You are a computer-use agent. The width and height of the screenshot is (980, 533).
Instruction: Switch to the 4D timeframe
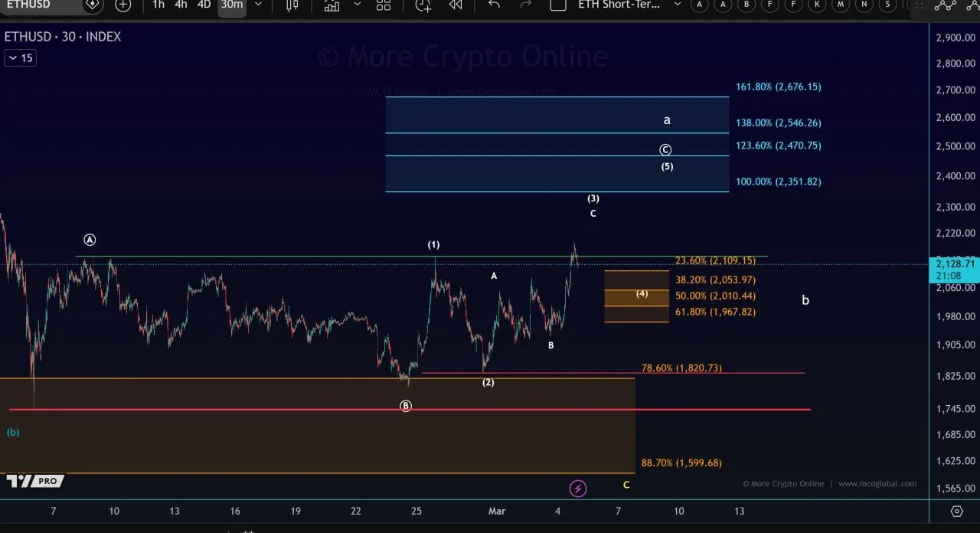tap(204, 6)
